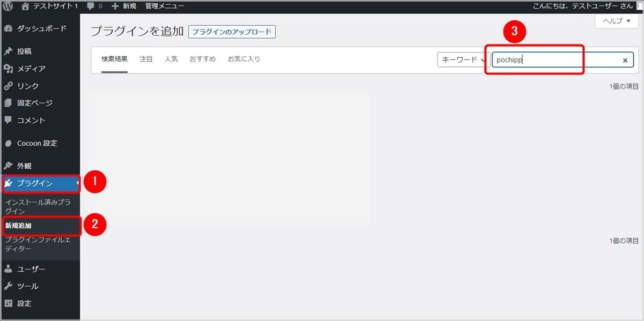Open the こんにちは、テストユーザー さん account menu

coord(582,6)
